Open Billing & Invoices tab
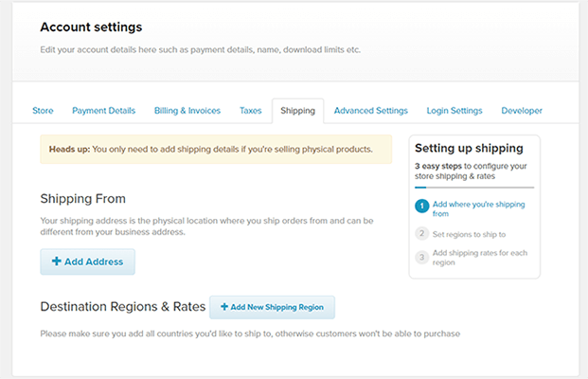The height and width of the screenshot is (379, 588). 187,111
